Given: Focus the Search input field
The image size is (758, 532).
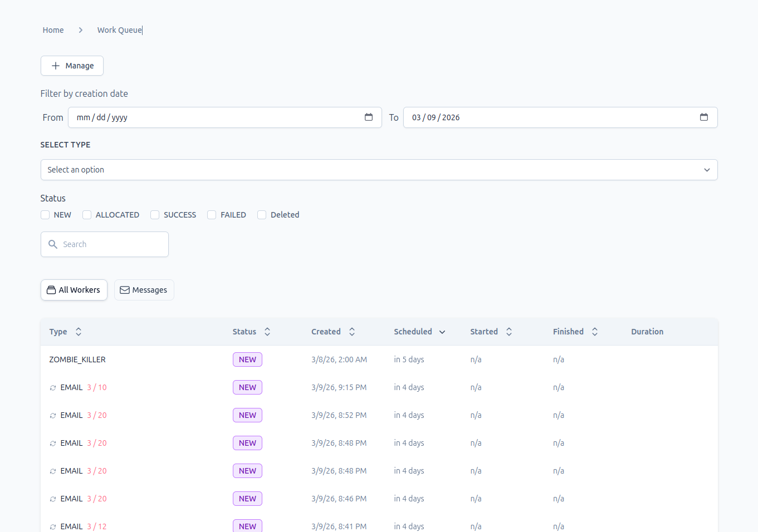Looking at the screenshot, I should (105, 244).
